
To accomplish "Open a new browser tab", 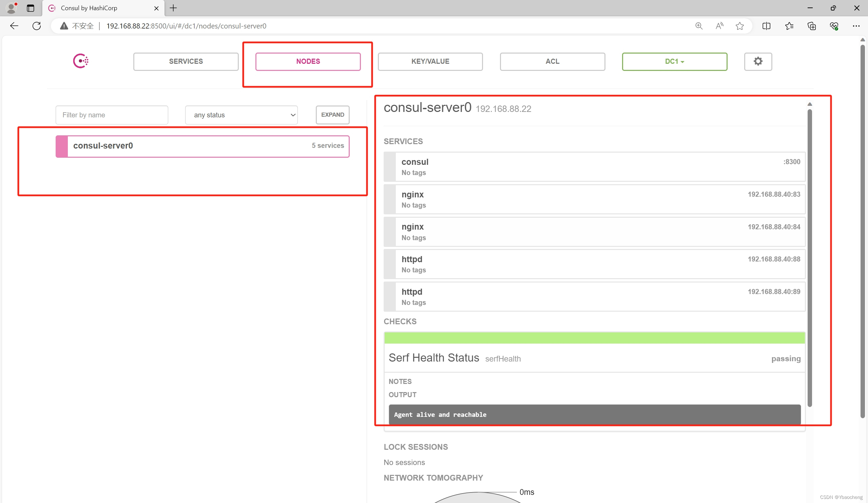I will [173, 8].
